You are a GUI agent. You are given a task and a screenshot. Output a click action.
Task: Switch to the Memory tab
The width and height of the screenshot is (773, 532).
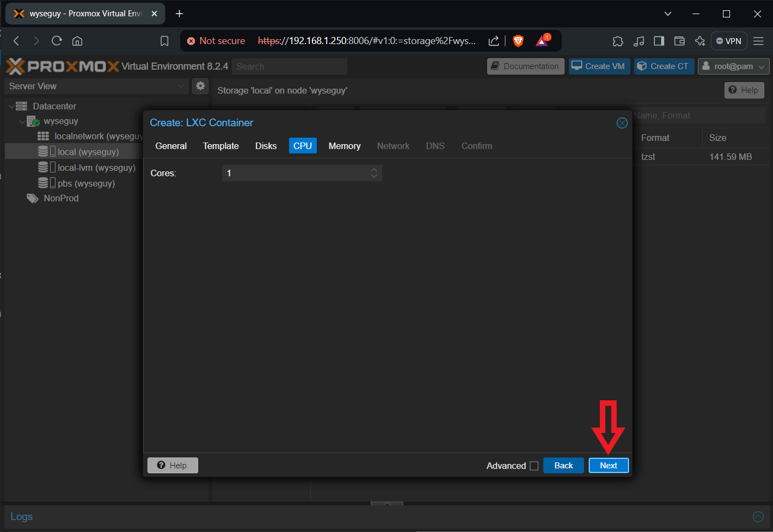(x=345, y=146)
